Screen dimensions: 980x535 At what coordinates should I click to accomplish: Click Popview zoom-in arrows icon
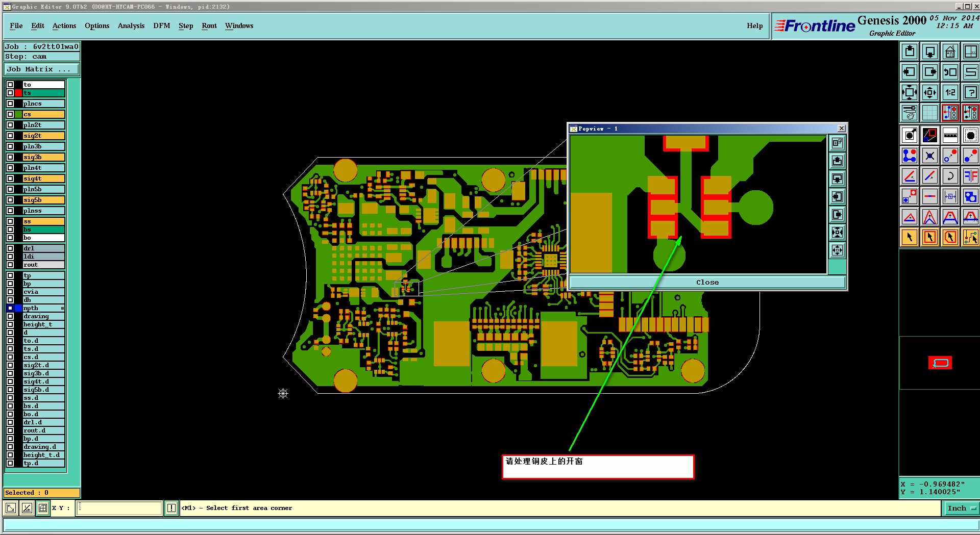point(837,233)
